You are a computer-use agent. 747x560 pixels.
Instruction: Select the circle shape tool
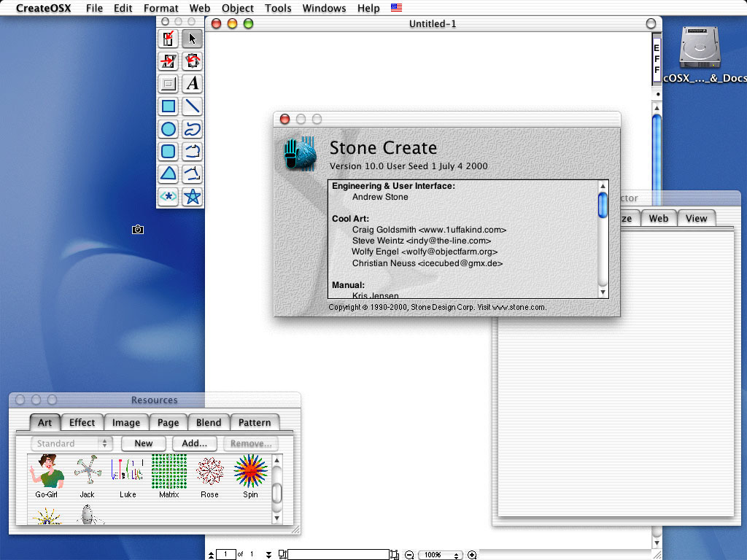(x=169, y=129)
